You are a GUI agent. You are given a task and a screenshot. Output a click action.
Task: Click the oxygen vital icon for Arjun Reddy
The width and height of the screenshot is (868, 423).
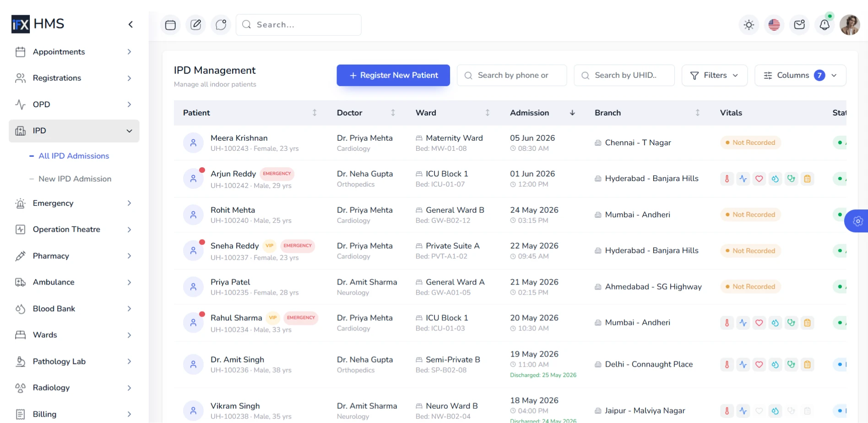click(775, 179)
